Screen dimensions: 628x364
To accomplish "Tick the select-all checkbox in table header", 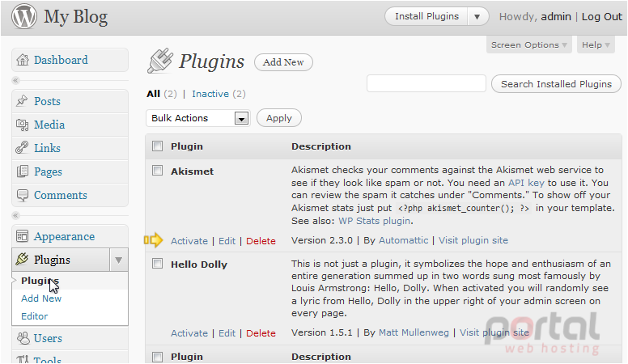I will 157,146.
